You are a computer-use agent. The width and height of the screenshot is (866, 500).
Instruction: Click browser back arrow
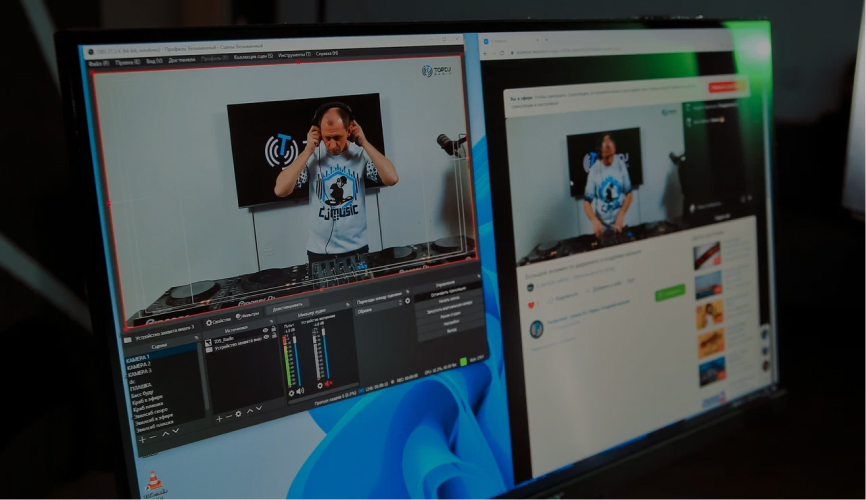click(x=485, y=53)
